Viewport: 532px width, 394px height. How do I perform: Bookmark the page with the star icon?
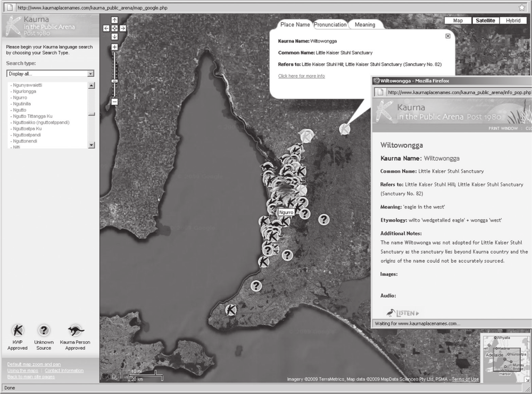click(522, 7)
